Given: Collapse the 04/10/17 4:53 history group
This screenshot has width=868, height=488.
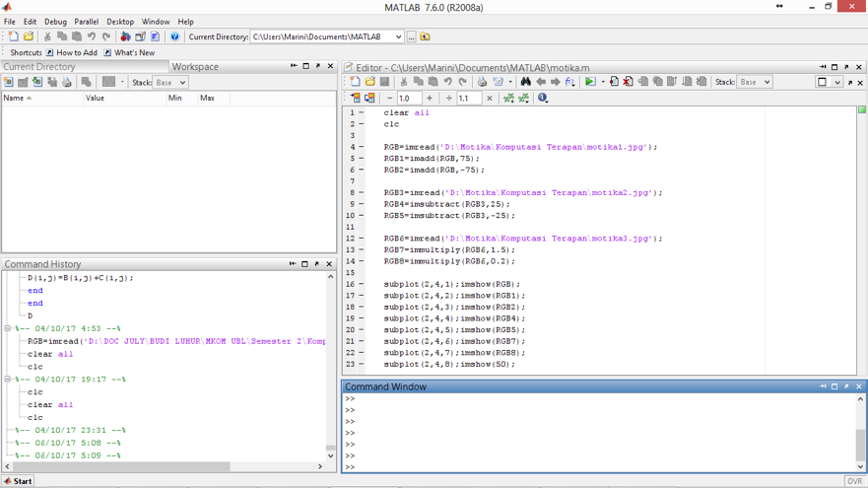Looking at the screenshot, I should 8,328.
